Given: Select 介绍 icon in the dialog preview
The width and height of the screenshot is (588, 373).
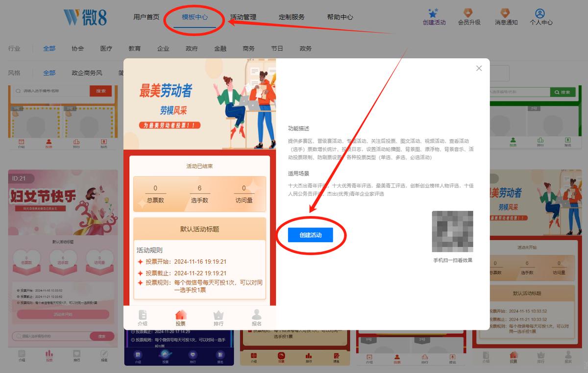Looking at the screenshot, I should coord(143,315).
